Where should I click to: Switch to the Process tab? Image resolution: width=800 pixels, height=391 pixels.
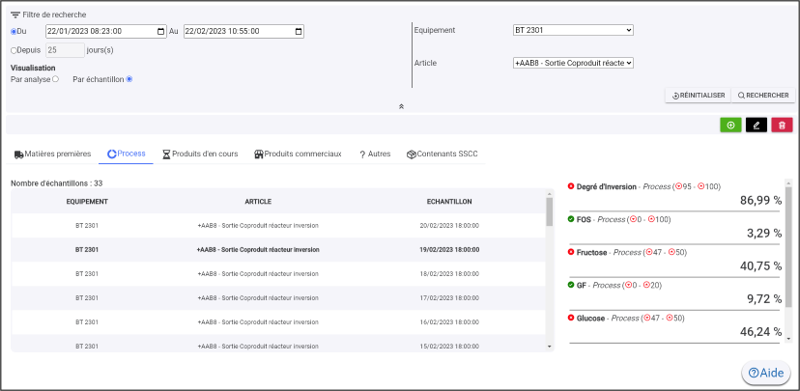[126, 154]
